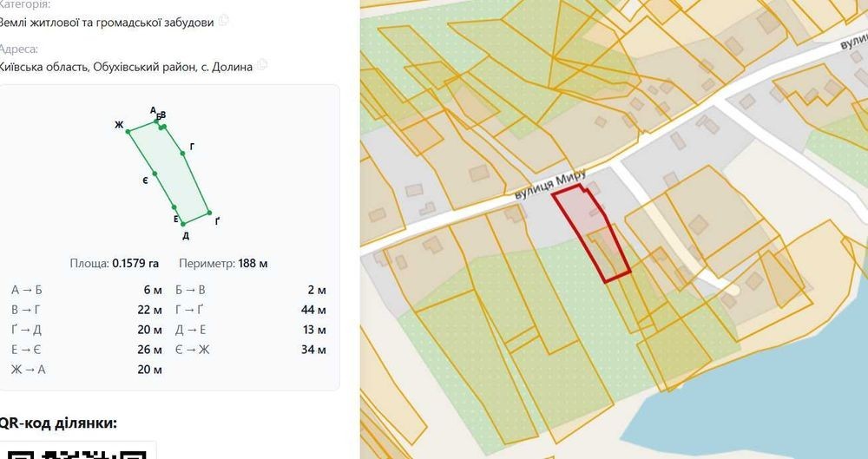Click vertex point Ґ on parcel diagram
The width and height of the screenshot is (868, 459).
point(209,213)
